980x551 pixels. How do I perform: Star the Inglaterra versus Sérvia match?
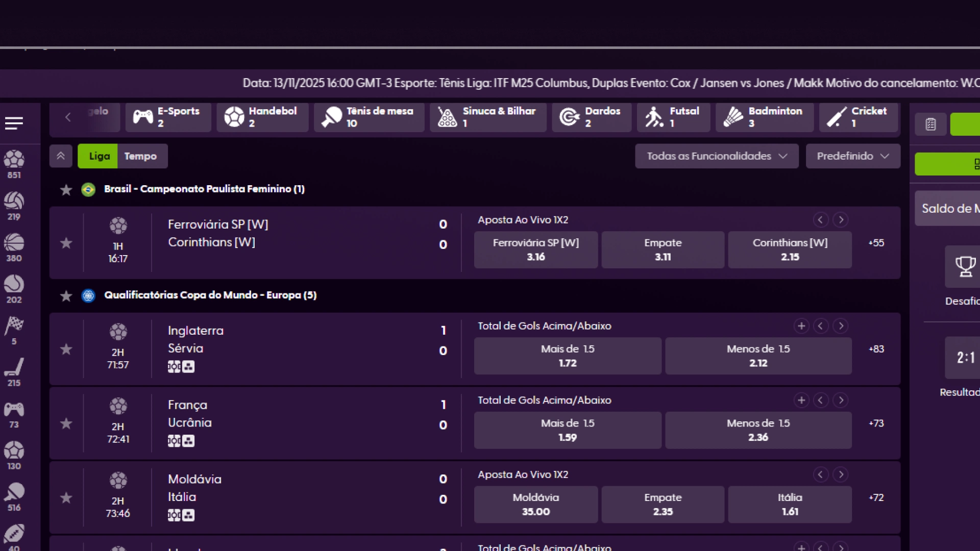[x=66, y=349]
